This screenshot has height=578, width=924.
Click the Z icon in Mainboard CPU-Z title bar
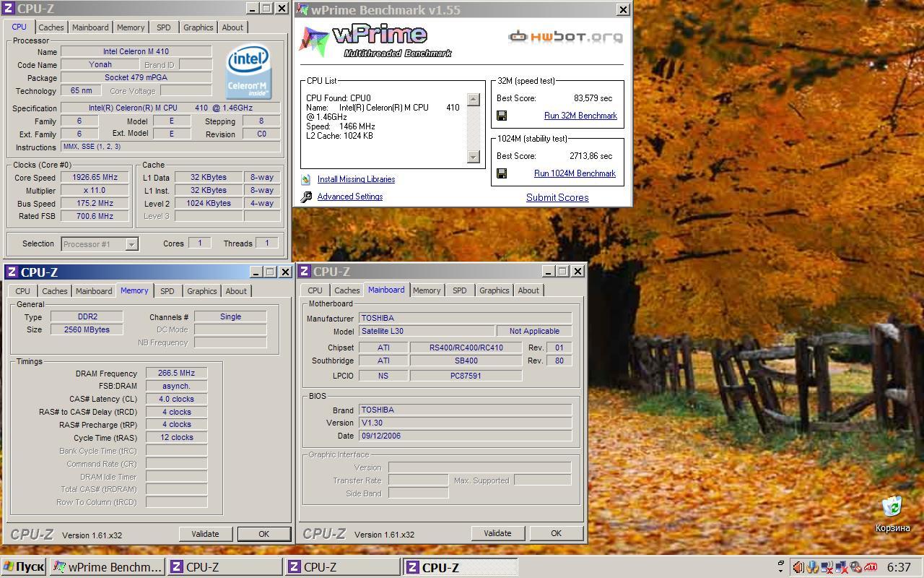[305, 272]
